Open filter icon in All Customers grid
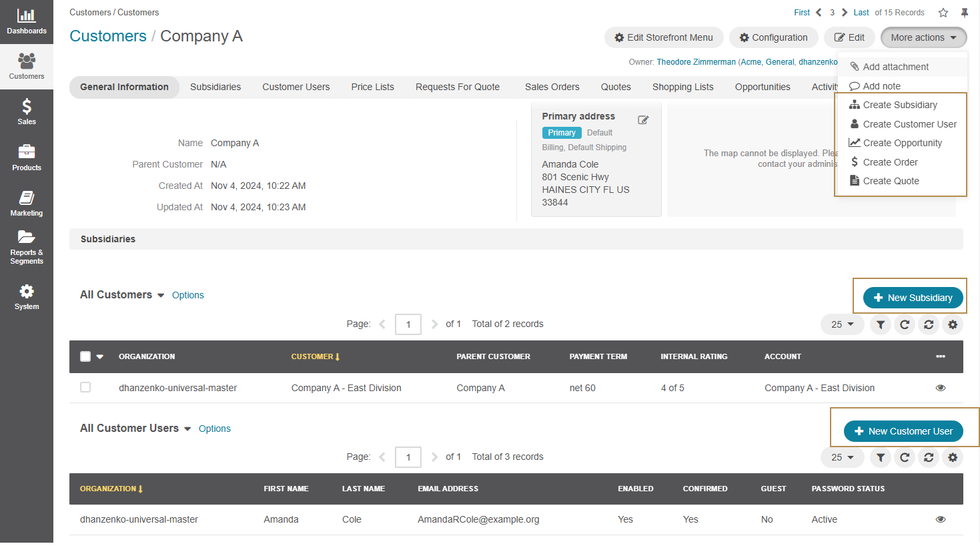This screenshot has width=980, height=552. (881, 324)
